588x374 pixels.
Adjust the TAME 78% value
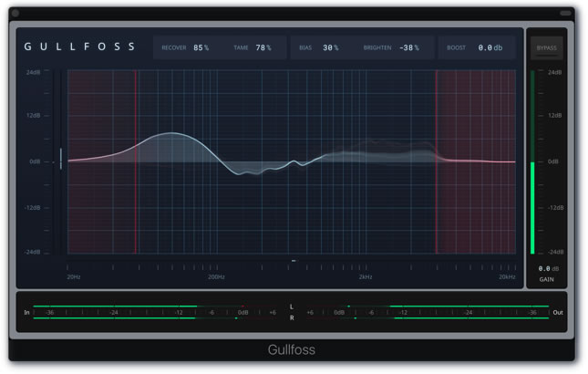tap(263, 47)
